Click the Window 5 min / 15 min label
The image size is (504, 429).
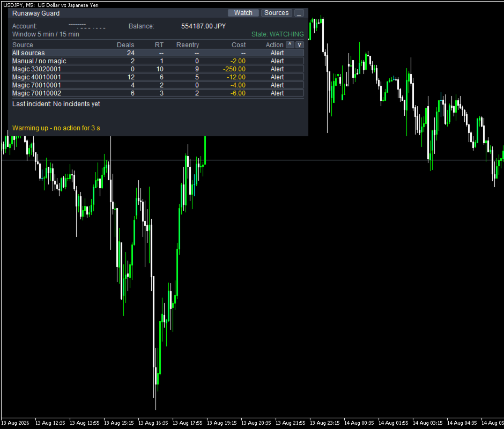click(x=46, y=34)
